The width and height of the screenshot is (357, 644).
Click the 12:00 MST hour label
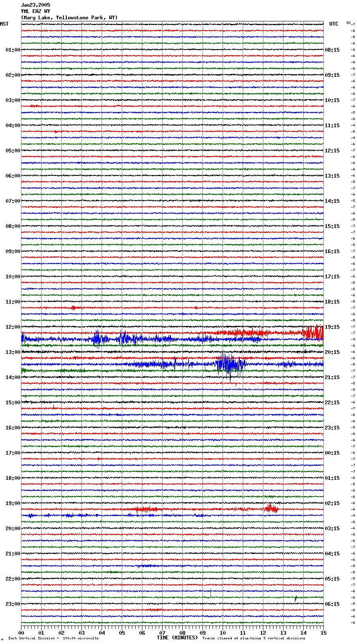pyautogui.click(x=13, y=327)
